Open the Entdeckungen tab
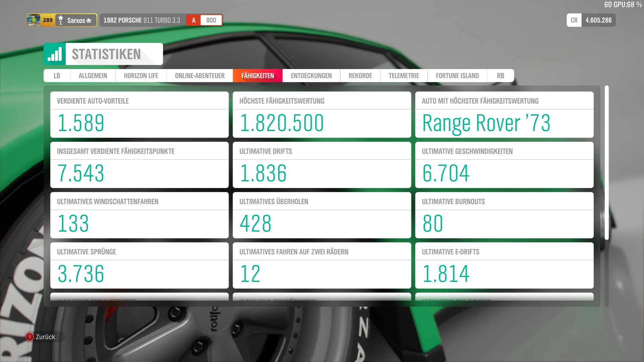Viewport: 644px width, 362px height. [311, 76]
